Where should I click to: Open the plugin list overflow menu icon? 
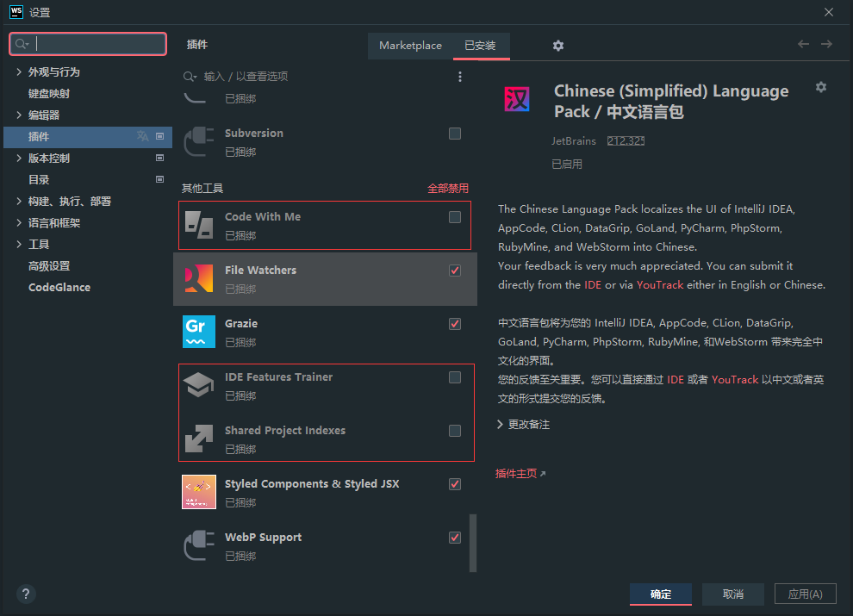(x=460, y=76)
